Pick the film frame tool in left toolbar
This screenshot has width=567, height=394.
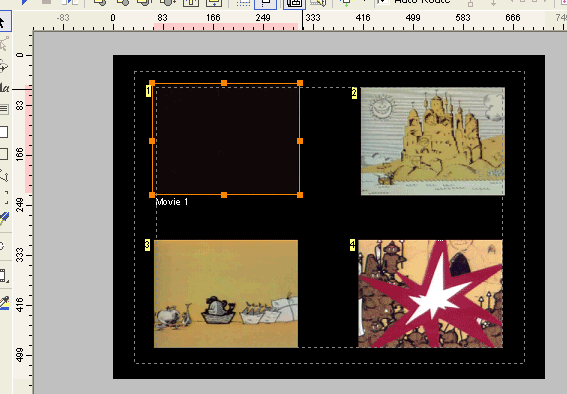tap(4, 276)
